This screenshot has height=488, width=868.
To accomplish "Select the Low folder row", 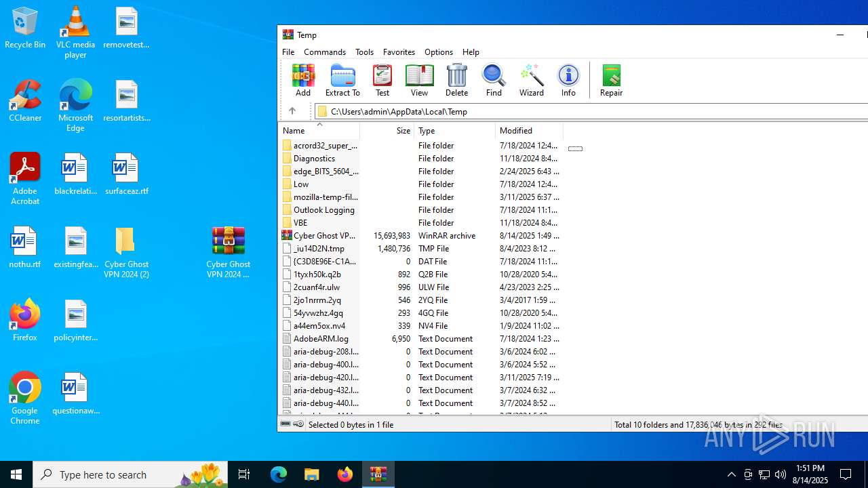I will pyautogui.click(x=420, y=184).
